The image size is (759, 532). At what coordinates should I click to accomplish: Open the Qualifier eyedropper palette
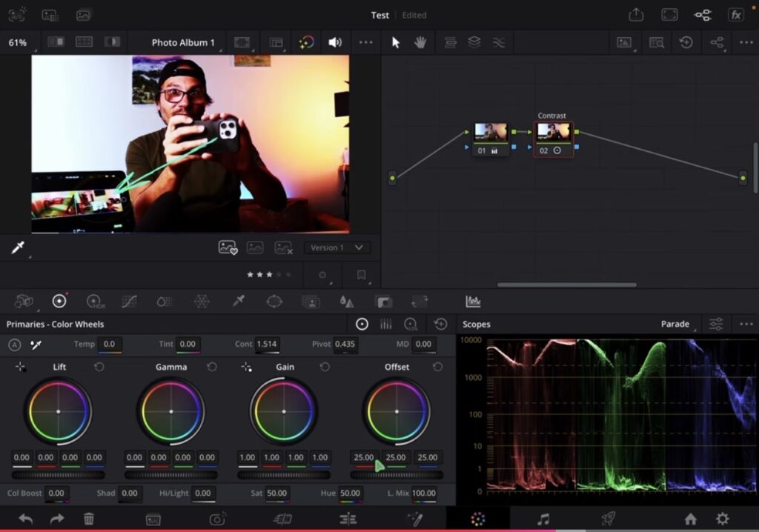(x=238, y=301)
